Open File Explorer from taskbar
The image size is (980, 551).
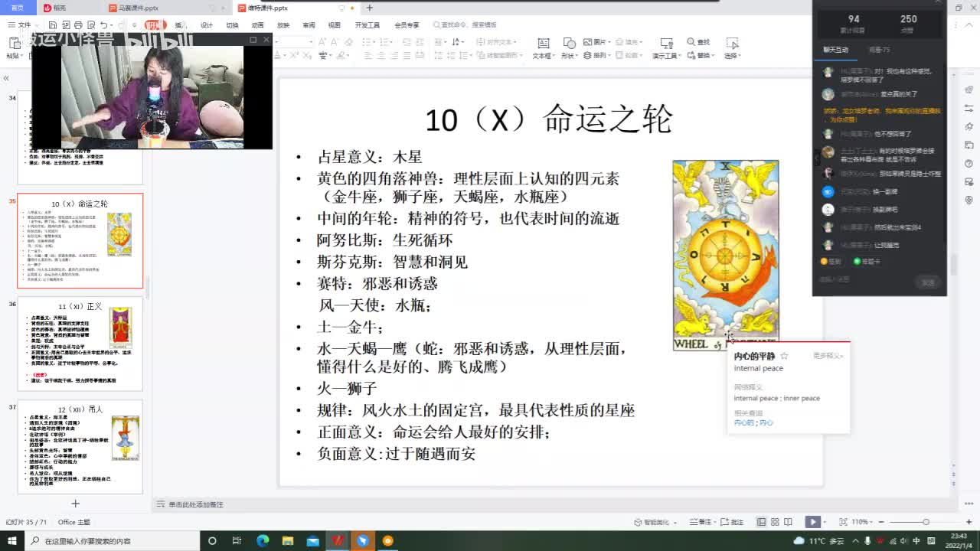[x=288, y=540]
